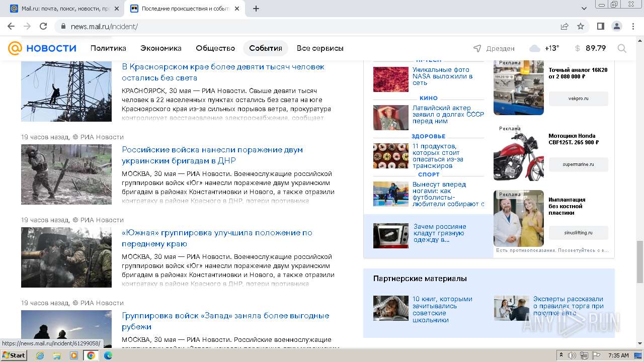This screenshot has width=644, height=362.
Task: Open 11 продуктов трансжиры link
Action: (438, 156)
